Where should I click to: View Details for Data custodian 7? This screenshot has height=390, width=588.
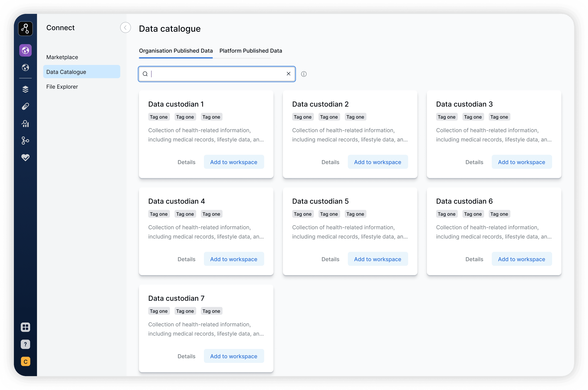pyautogui.click(x=187, y=356)
